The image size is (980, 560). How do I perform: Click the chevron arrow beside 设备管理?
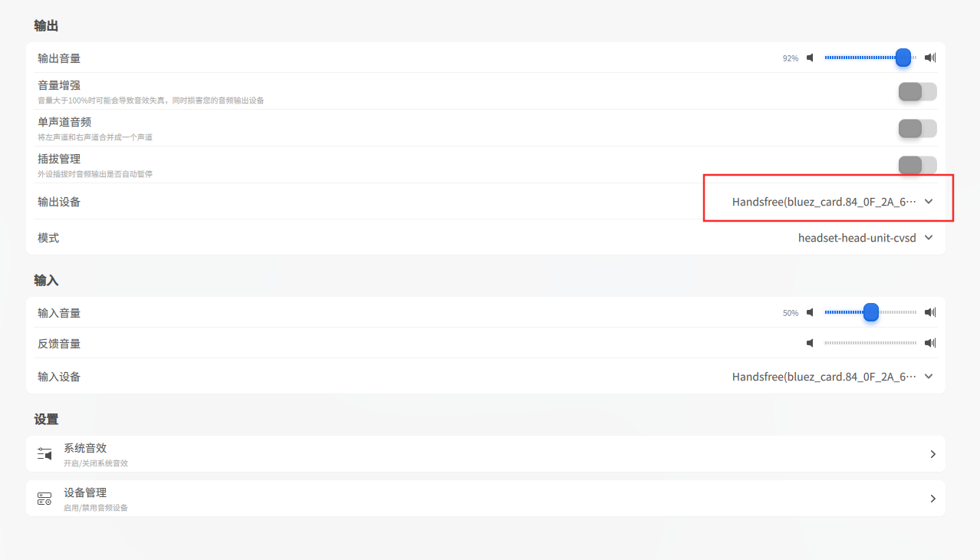[933, 499]
